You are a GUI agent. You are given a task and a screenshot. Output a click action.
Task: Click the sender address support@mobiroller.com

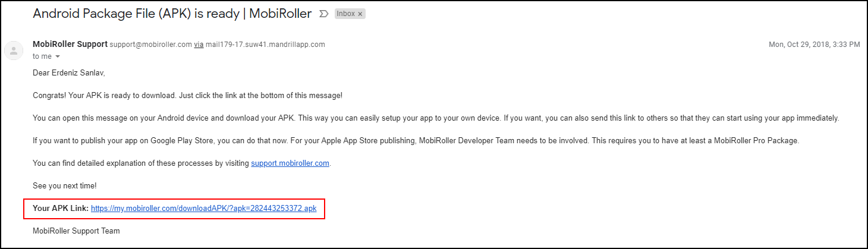(x=150, y=45)
